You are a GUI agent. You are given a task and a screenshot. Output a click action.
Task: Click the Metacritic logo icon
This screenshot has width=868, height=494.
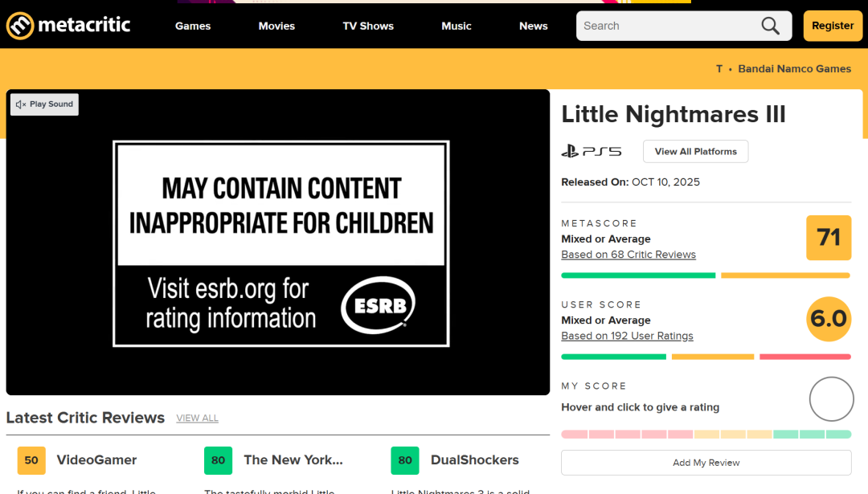click(x=20, y=26)
